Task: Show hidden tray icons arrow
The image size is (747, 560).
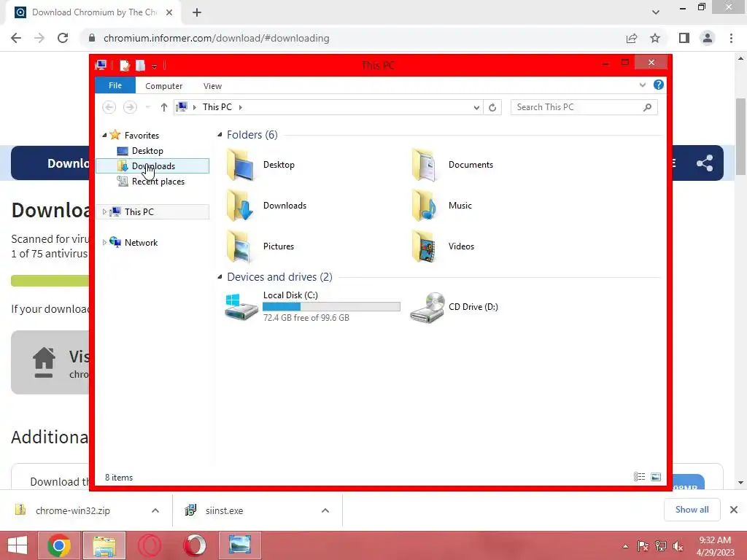Action: tap(625, 546)
